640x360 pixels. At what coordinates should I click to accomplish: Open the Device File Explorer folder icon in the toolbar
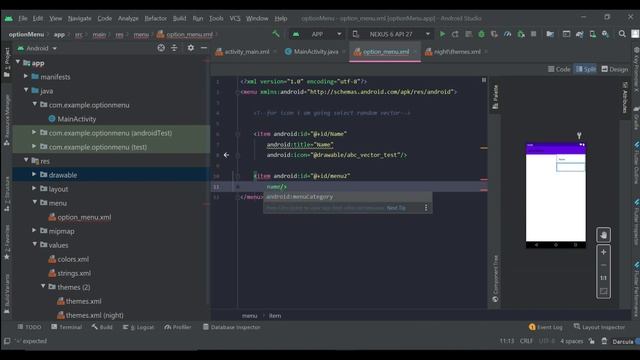pos(550,34)
